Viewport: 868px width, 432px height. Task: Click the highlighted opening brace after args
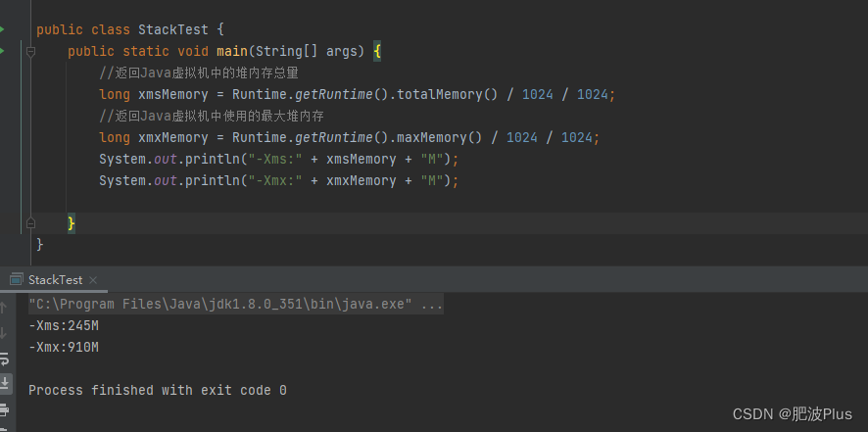point(377,52)
